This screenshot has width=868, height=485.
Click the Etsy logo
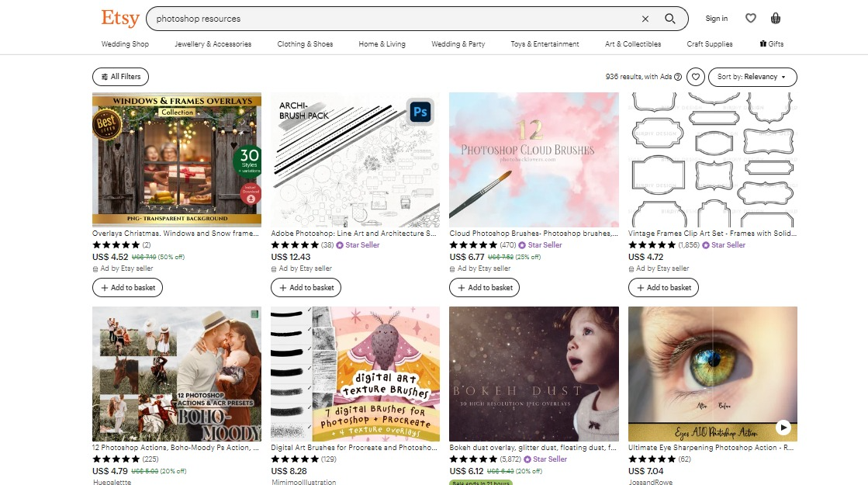coord(120,19)
